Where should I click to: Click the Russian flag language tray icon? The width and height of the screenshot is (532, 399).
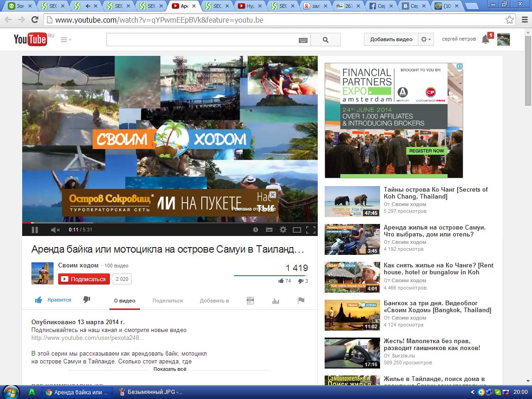point(506,392)
